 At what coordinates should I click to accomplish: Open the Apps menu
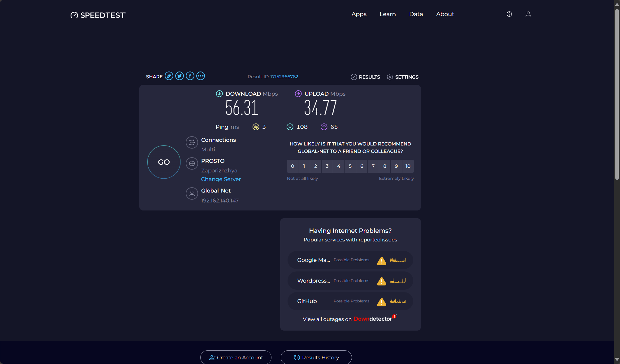pyautogui.click(x=359, y=14)
